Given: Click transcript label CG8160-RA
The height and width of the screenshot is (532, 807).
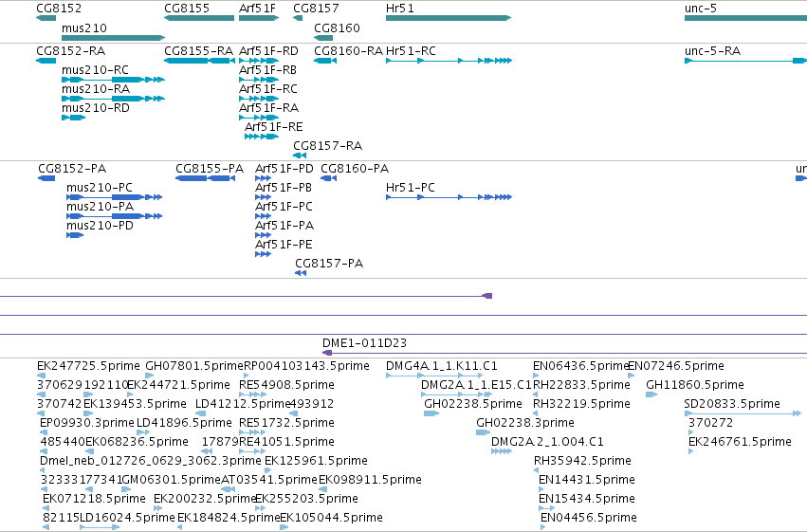Looking at the screenshot, I should click(x=349, y=51).
